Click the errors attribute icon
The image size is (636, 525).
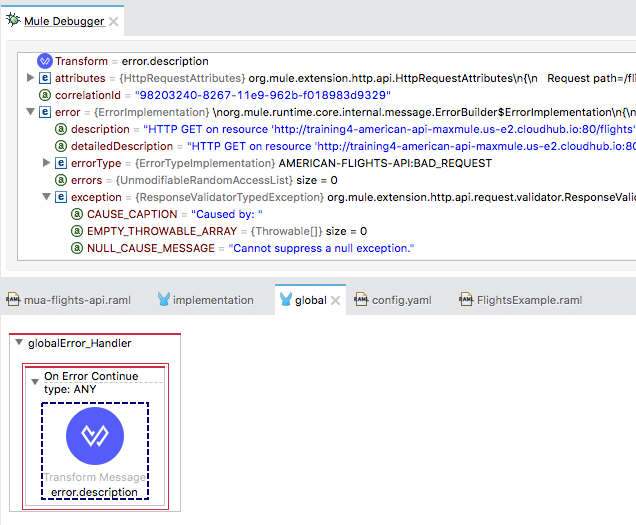click(61, 180)
